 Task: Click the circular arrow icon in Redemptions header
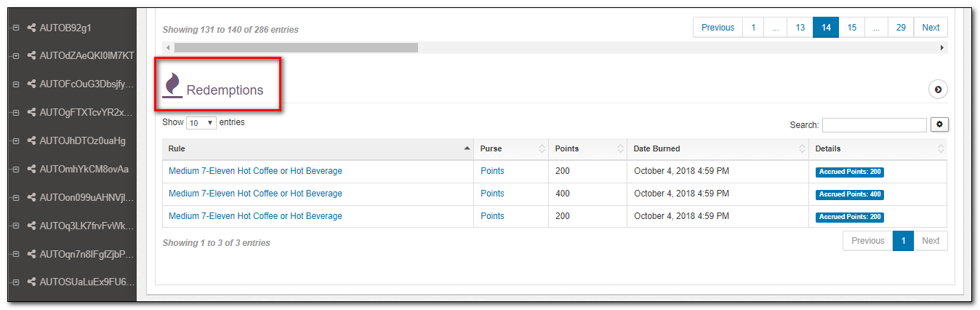[938, 90]
